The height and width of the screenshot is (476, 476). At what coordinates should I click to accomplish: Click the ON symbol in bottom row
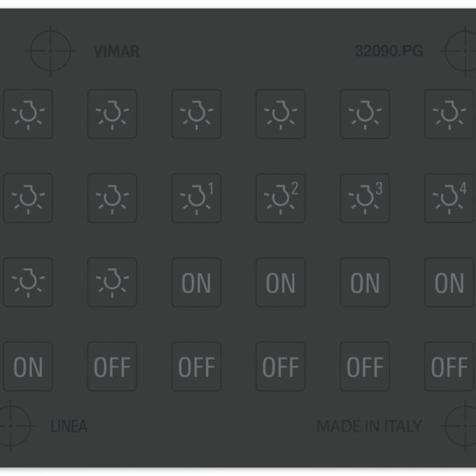[x=28, y=367]
